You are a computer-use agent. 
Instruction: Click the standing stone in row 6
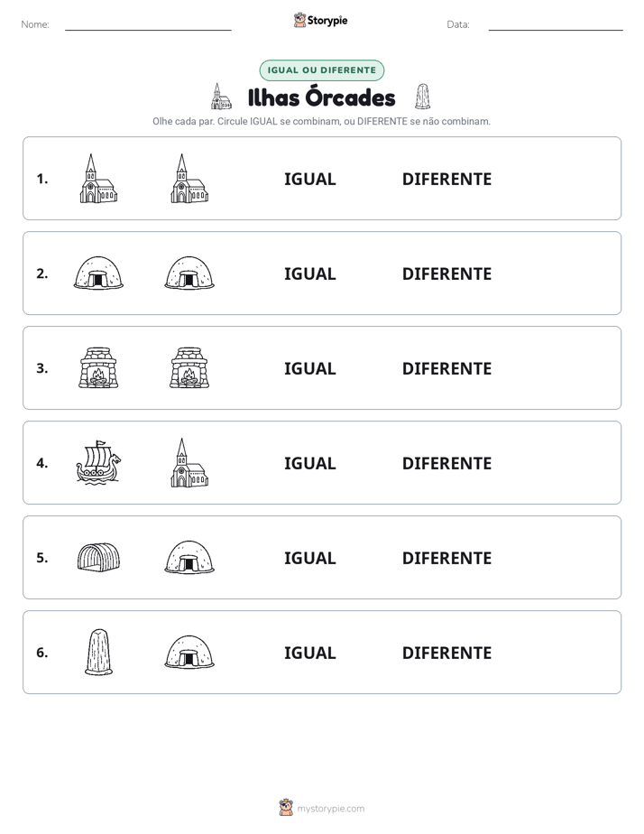98,652
